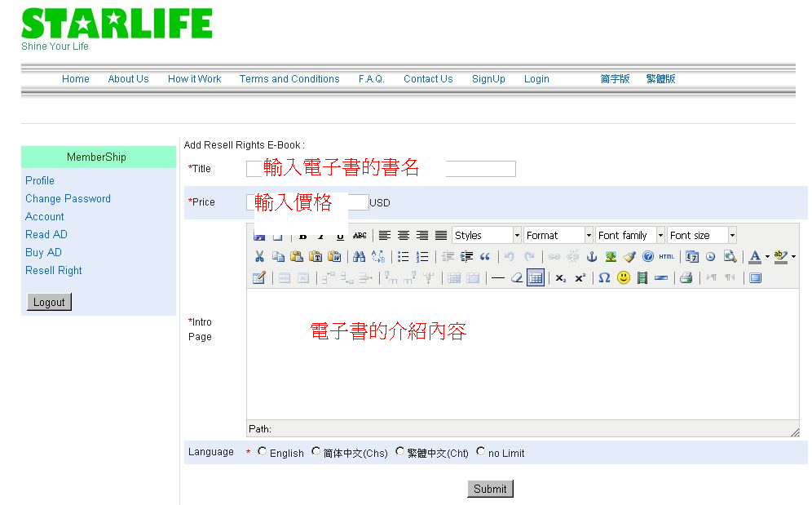Expand background highlight color picker arrow
The width and height of the screenshot is (812, 505).
coord(793,256)
